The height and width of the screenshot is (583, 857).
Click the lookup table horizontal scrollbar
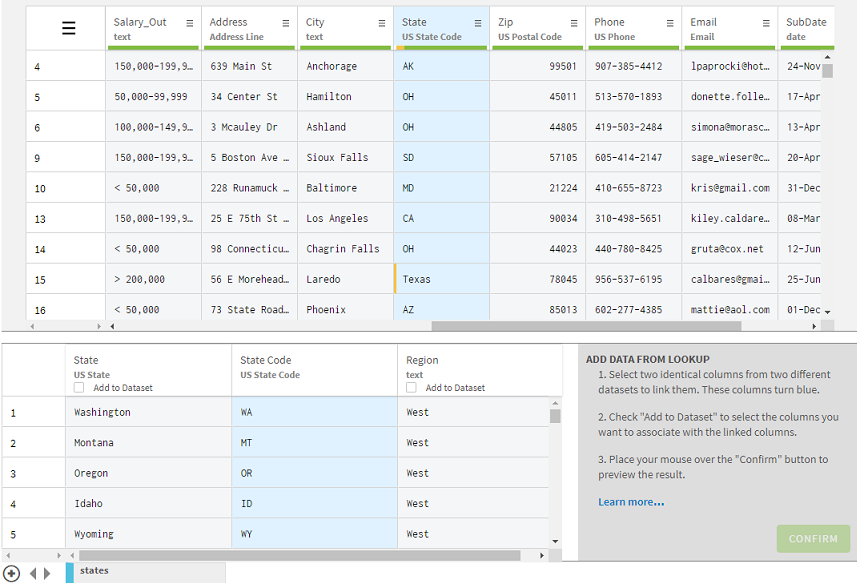click(x=300, y=555)
